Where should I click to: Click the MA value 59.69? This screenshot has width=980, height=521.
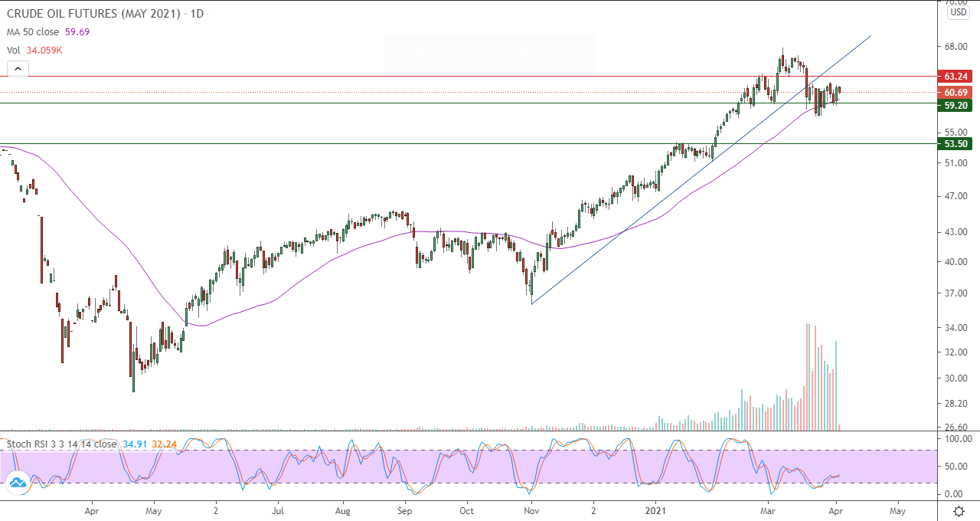tap(77, 32)
